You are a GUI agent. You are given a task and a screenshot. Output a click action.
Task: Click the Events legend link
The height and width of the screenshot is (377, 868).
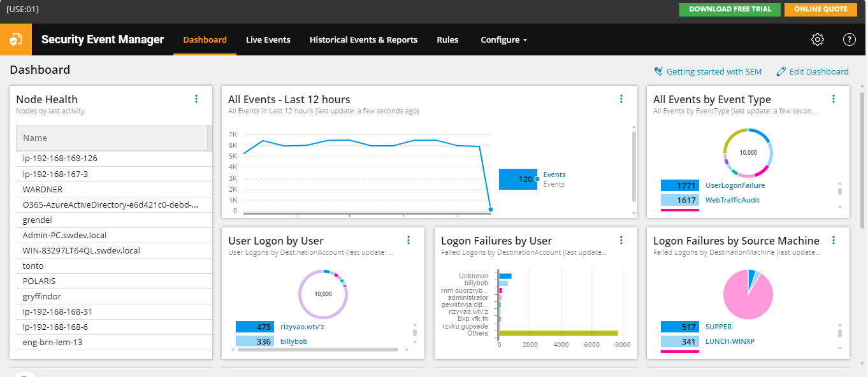(x=554, y=174)
